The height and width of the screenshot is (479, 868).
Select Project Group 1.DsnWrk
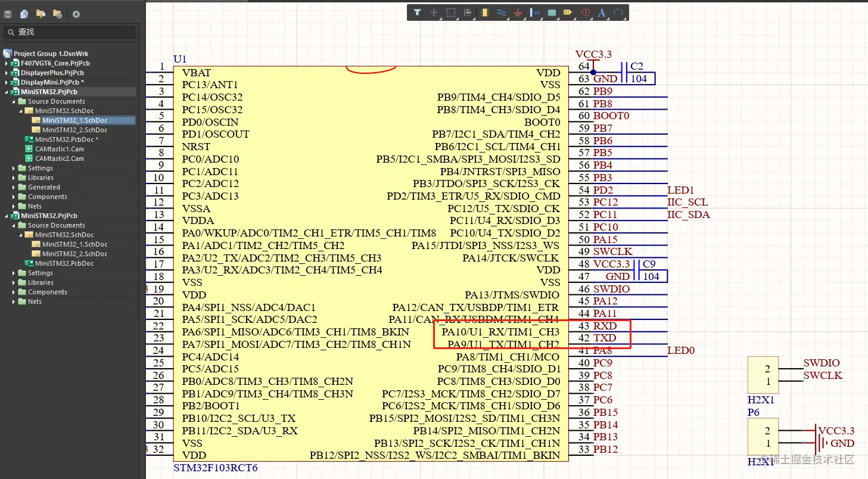51,54
